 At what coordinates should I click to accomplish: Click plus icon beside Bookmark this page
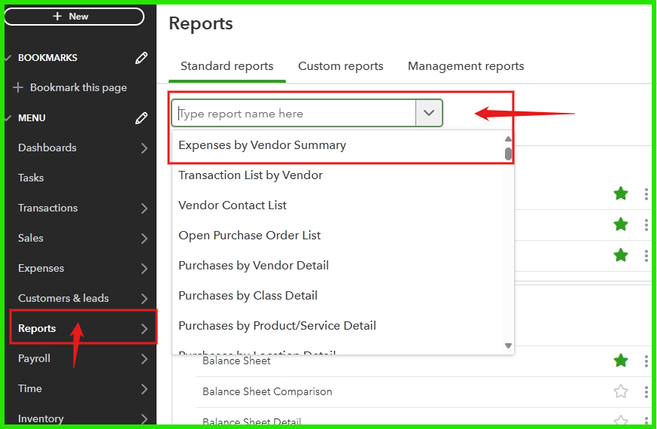18,88
